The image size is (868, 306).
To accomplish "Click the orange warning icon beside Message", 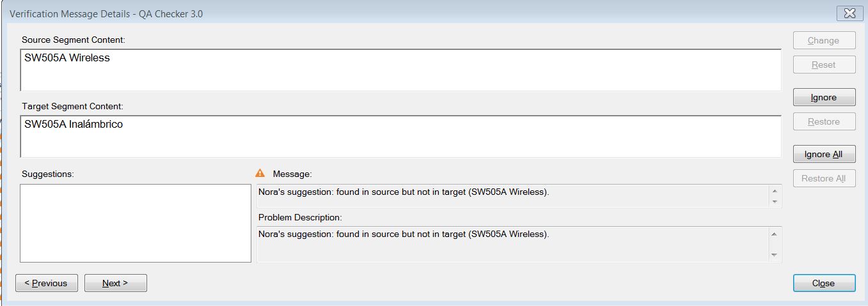I will pos(260,173).
